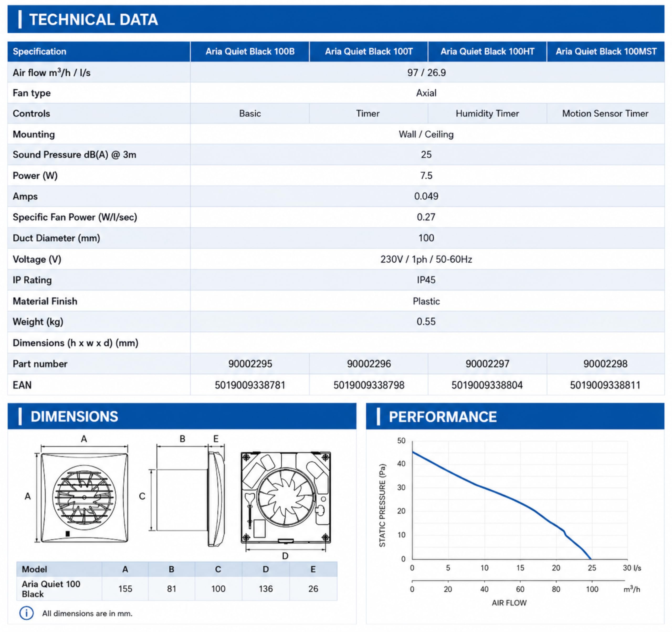The width and height of the screenshot is (672, 632).
Task: Select the front view fan grille drawing
Action: click(84, 497)
